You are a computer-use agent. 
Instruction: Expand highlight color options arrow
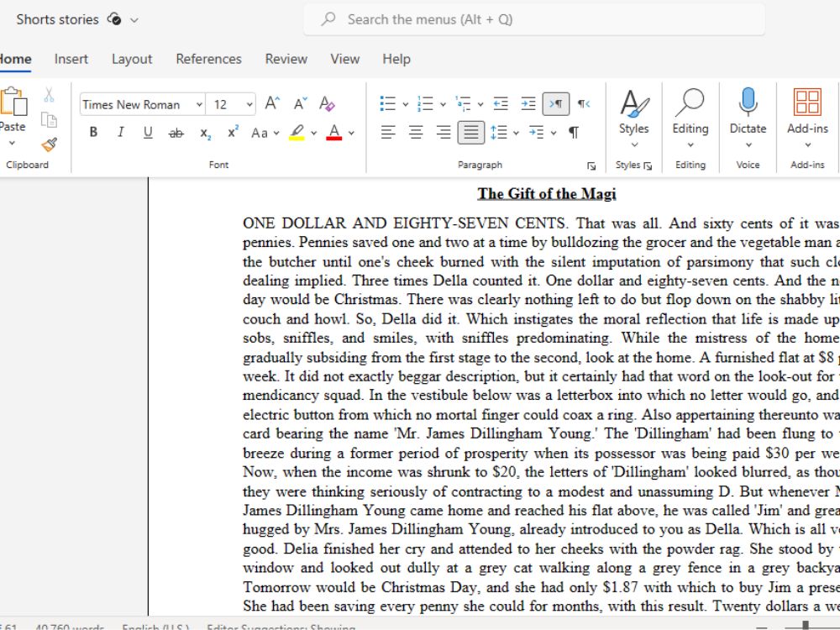coord(314,133)
